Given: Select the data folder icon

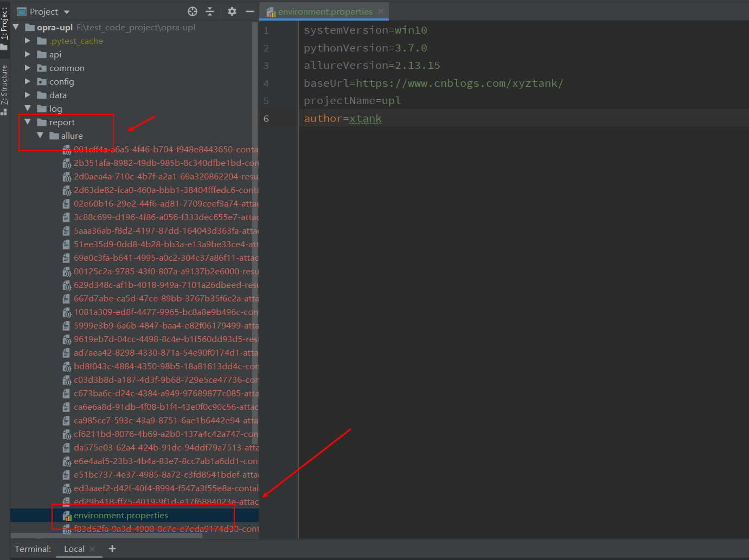Looking at the screenshot, I should 42,95.
